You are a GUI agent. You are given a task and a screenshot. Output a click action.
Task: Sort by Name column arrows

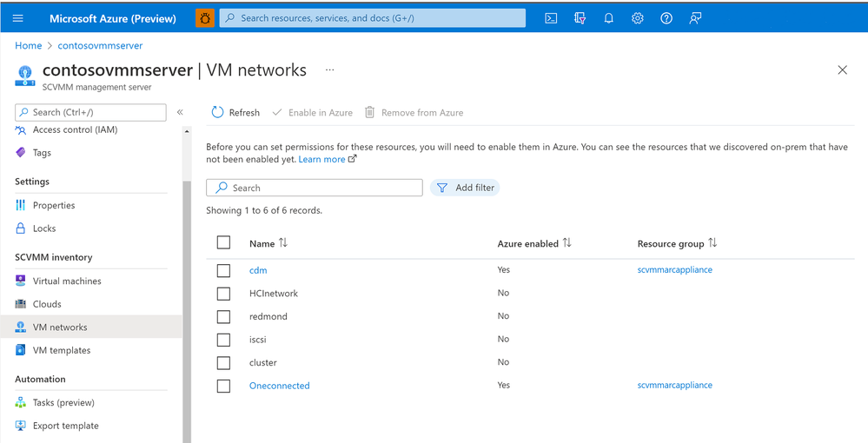tap(283, 243)
